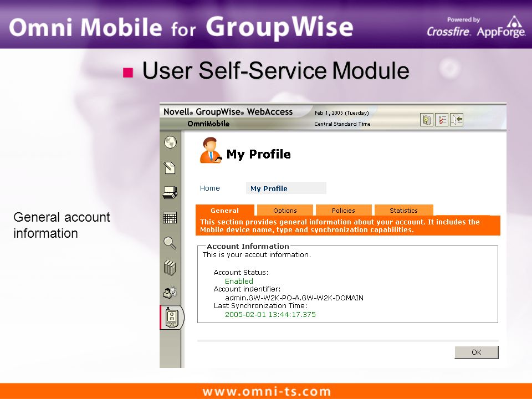Click the Central Standard Time label
This screenshot has width=532, height=399.
pyautogui.click(x=342, y=124)
